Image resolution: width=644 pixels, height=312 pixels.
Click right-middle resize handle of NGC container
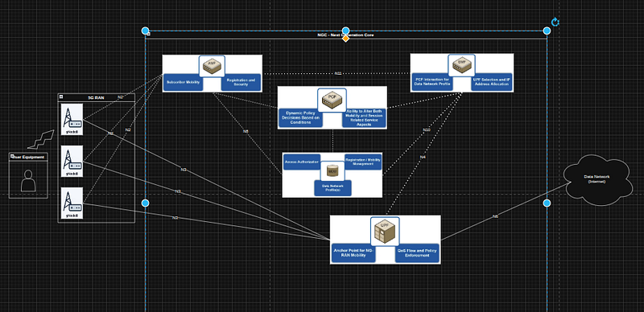pos(547,203)
